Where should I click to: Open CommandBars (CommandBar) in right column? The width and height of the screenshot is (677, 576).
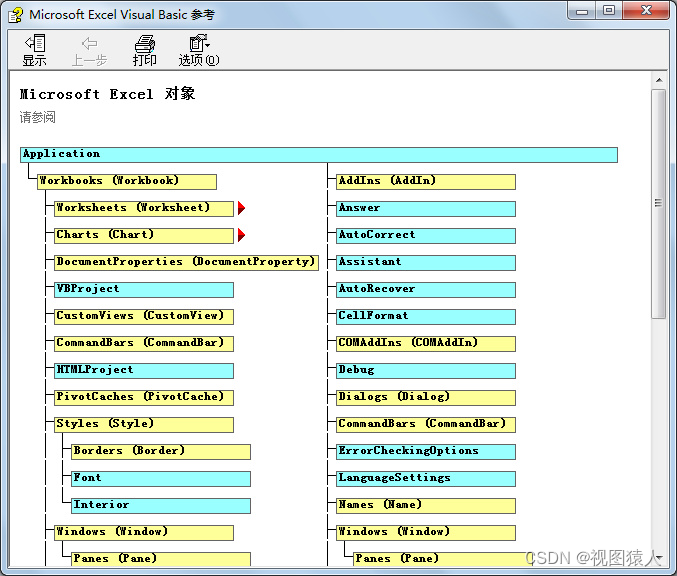coord(426,424)
